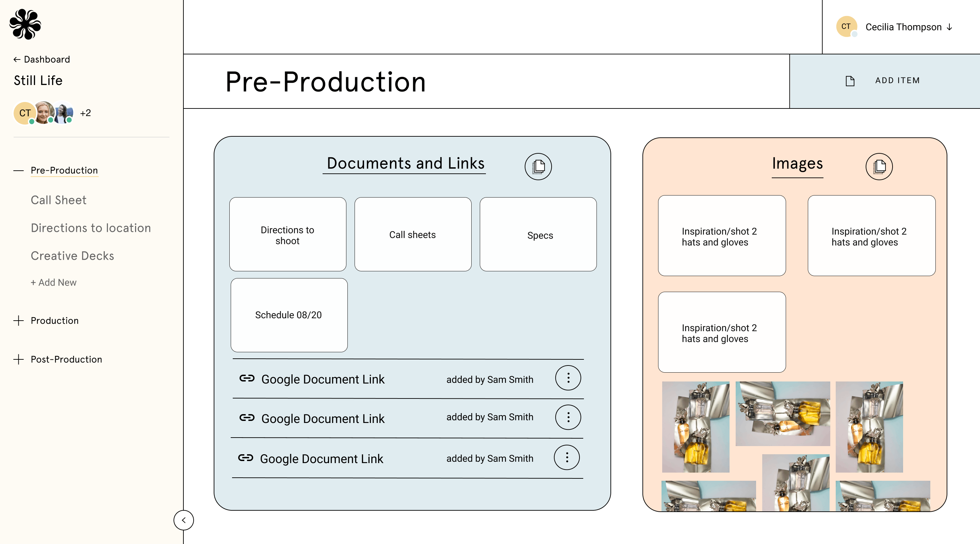Click copy icon beside Documents and Links
The width and height of the screenshot is (980, 544).
click(538, 167)
